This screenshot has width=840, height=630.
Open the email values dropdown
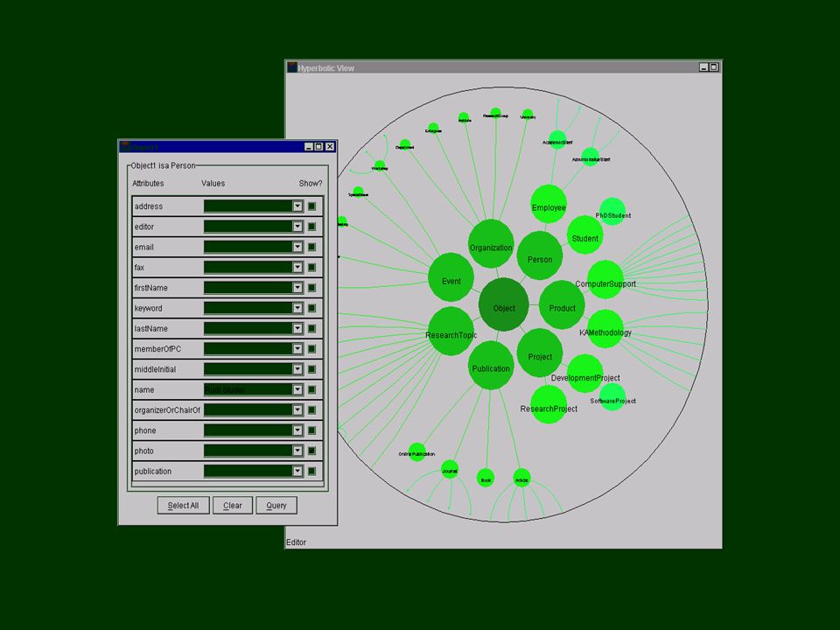point(297,247)
